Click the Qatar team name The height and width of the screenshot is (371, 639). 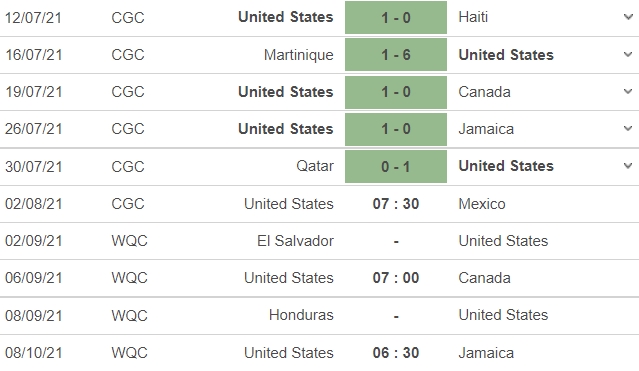315,166
